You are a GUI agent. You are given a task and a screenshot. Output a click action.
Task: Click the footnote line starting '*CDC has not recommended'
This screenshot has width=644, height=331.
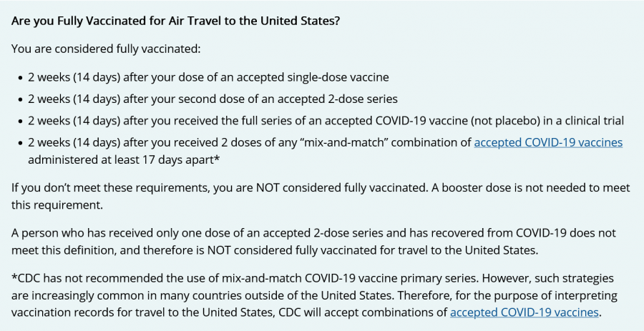(x=312, y=278)
